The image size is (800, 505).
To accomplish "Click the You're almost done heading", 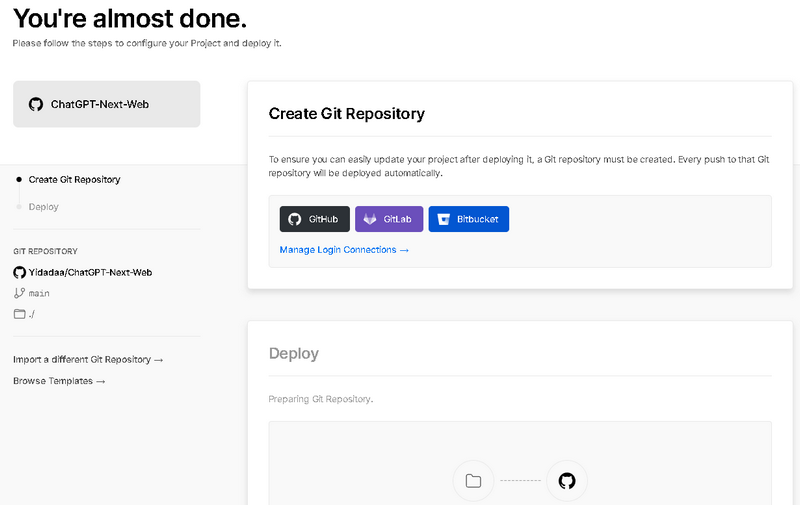I will pos(130,18).
